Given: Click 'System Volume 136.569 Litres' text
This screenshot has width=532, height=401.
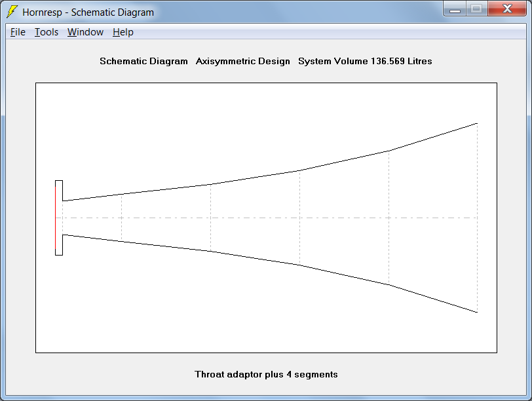Looking at the screenshot, I should pyautogui.click(x=365, y=61).
